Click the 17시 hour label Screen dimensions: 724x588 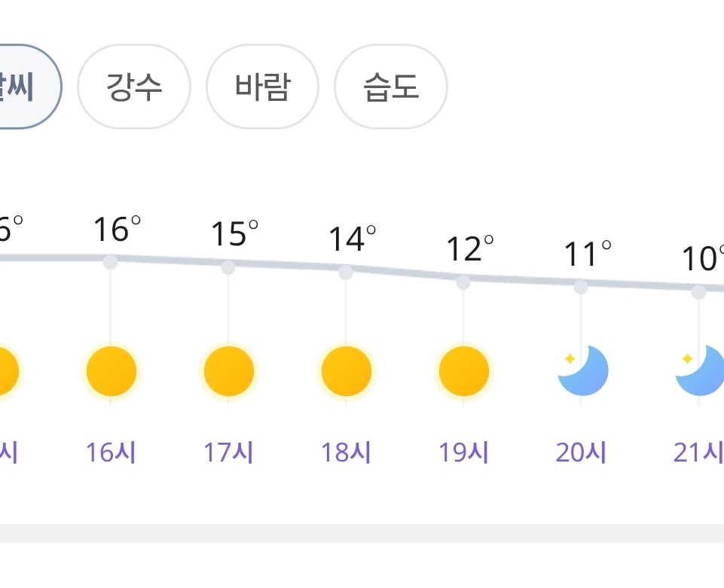click(x=228, y=453)
